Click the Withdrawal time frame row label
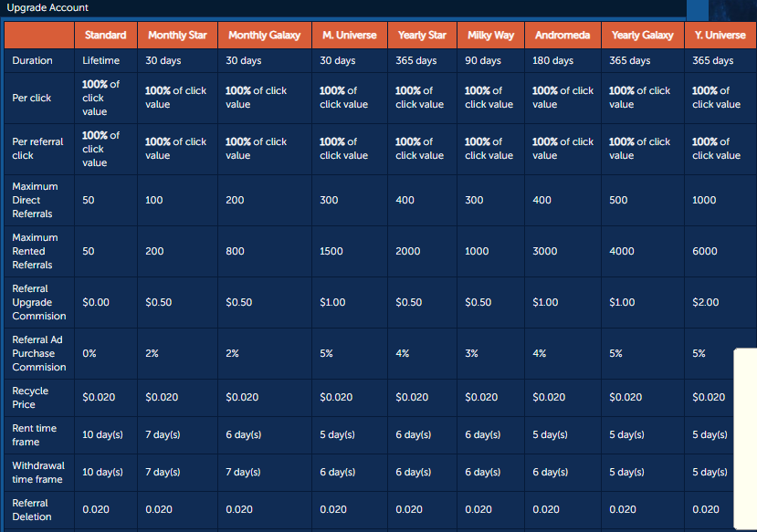 pyautogui.click(x=38, y=473)
